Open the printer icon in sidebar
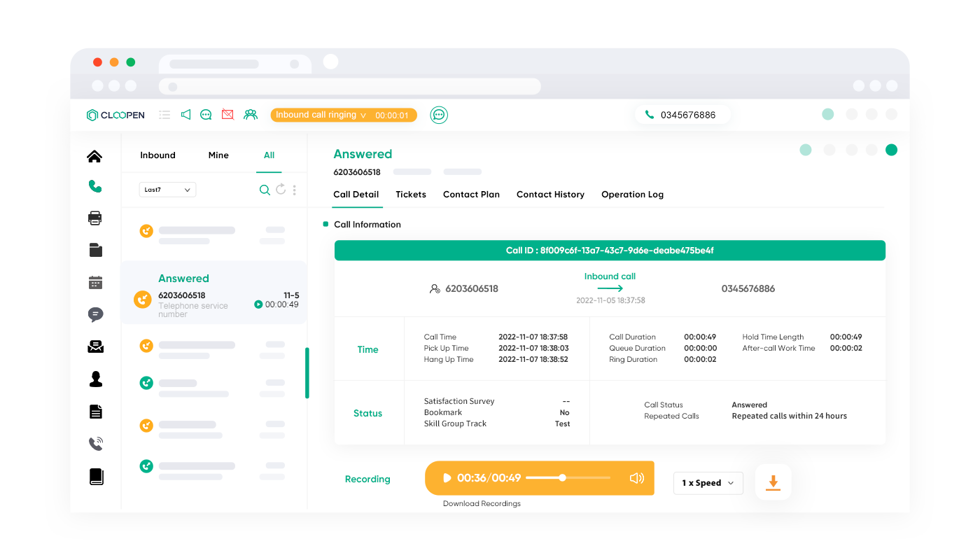The width and height of the screenshot is (980, 560). tap(95, 218)
